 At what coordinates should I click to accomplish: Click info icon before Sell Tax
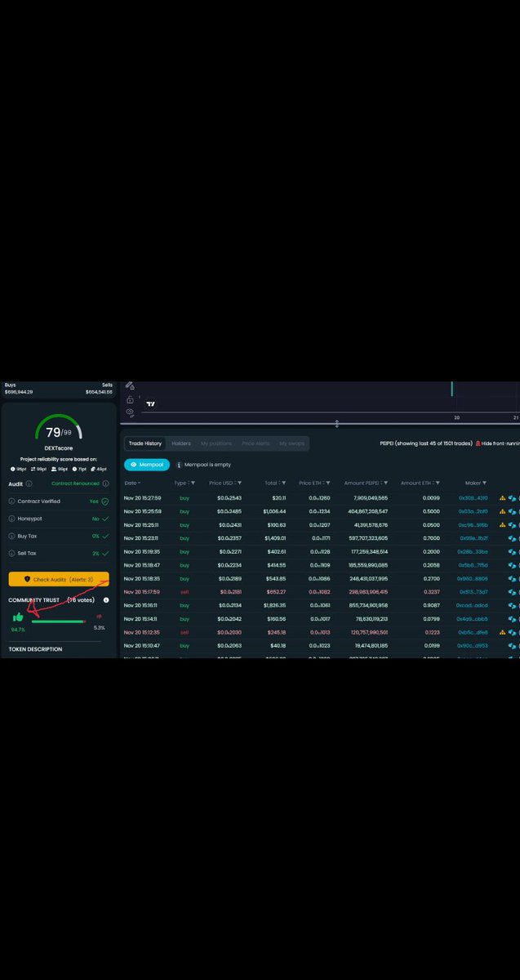coord(12,553)
